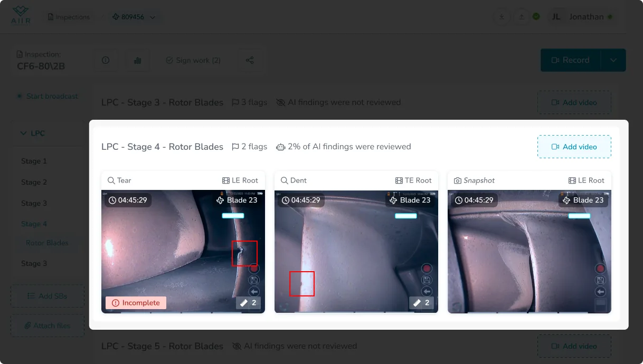This screenshot has width=643, height=364.
Task: Click the Attach files button
Action: [x=48, y=325]
